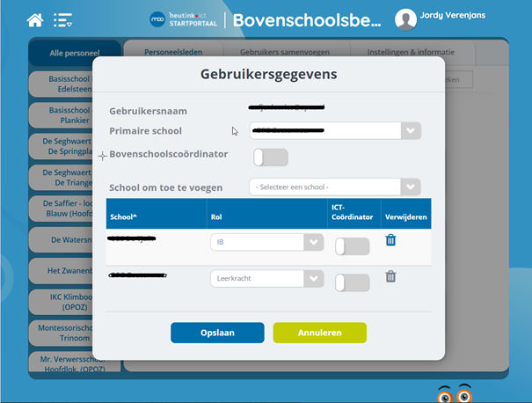Click the search field behind the dialog
Viewport: 532px width, 403px height.
coord(459,79)
